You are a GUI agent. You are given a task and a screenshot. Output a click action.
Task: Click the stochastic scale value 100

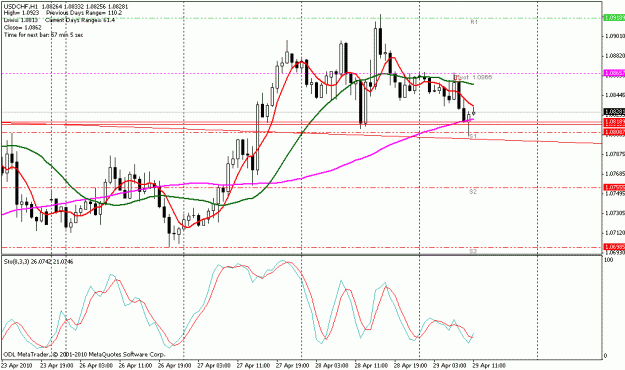point(609,260)
